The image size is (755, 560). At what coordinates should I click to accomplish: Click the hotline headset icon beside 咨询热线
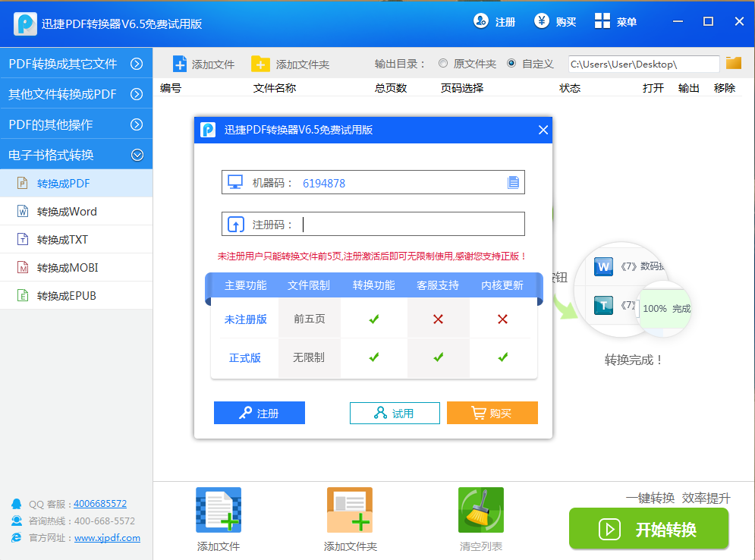click(17, 521)
